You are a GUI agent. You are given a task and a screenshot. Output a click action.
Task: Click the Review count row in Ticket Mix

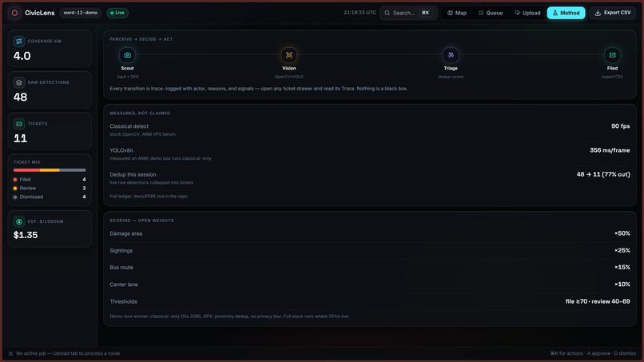[x=50, y=188]
